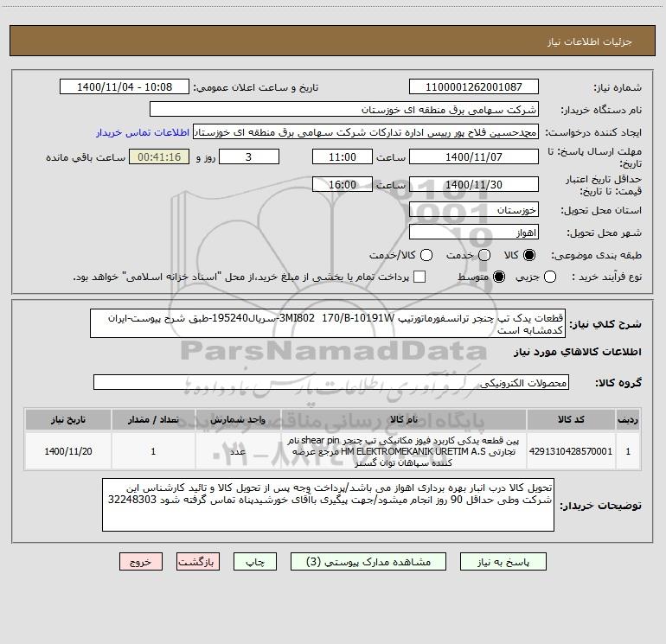Click the 'نام کالا' column header
666x644 pixels.
(404, 420)
